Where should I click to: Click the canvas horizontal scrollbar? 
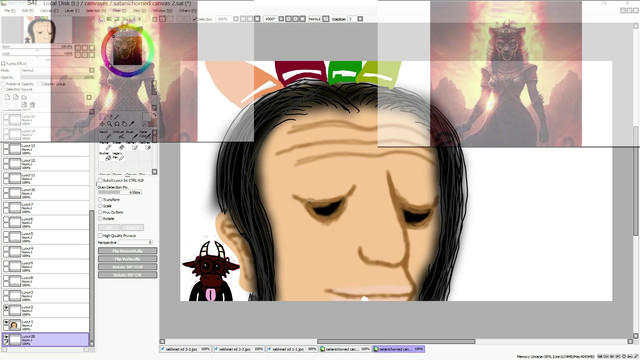(396, 341)
